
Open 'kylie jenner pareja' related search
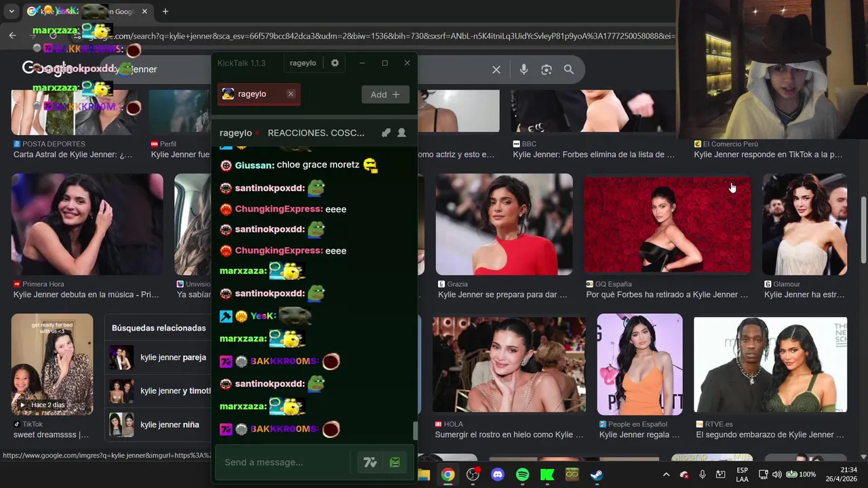(157, 357)
